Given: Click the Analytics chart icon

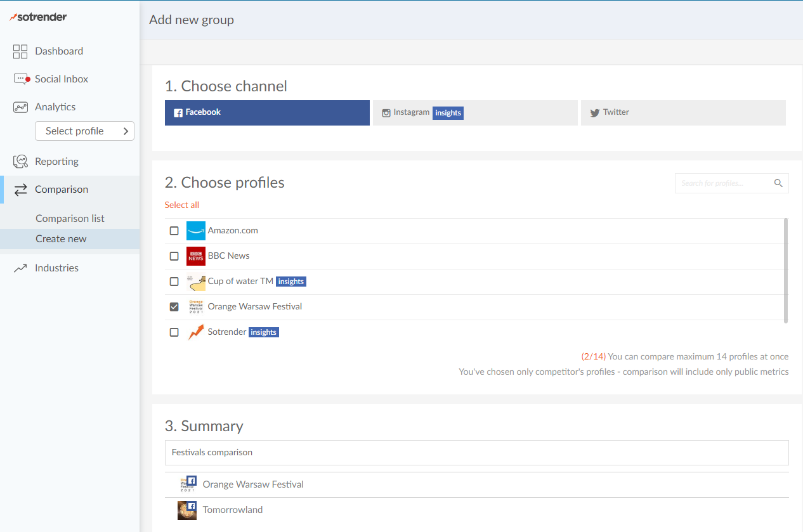Looking at the screenshot, I should [x=20, y=107].
